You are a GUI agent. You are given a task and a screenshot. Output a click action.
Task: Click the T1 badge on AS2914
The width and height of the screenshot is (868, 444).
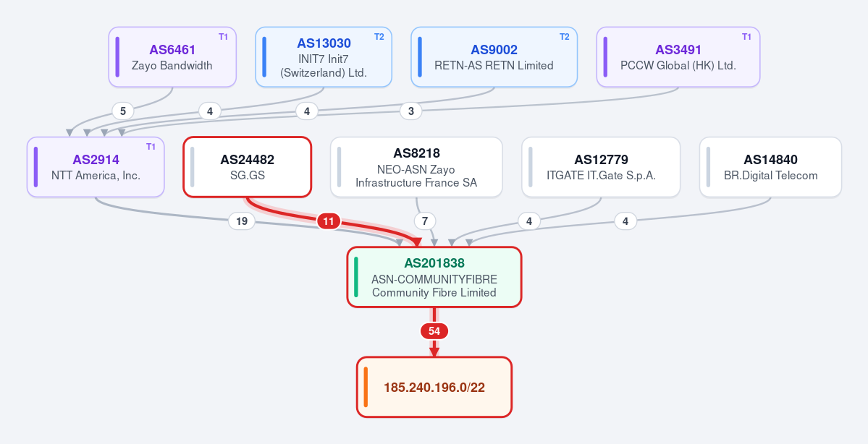click(x=151, y=147)
